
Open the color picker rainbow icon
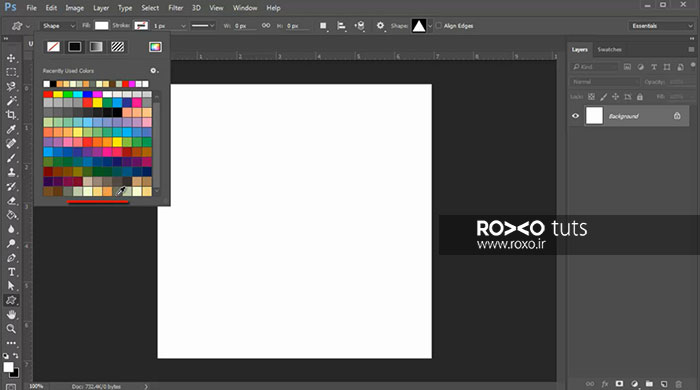(155, 47)
